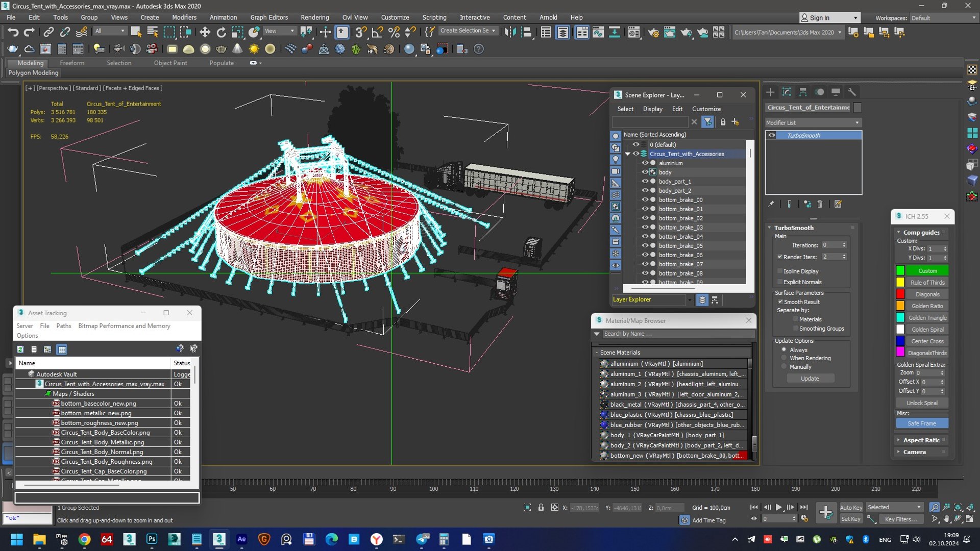Select the Select and Move tool
The image size is (980, 551).
[x=205, y=32]
